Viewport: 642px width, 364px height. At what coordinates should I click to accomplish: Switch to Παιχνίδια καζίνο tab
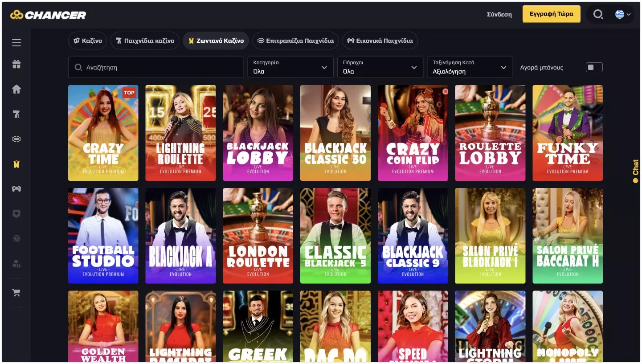(x=145, y=41)
